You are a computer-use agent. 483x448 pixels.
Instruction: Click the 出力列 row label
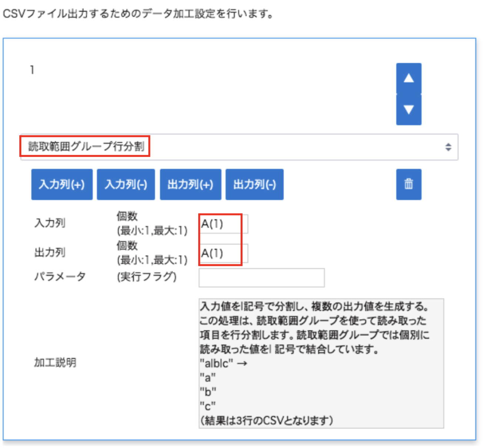pos(50,253)
